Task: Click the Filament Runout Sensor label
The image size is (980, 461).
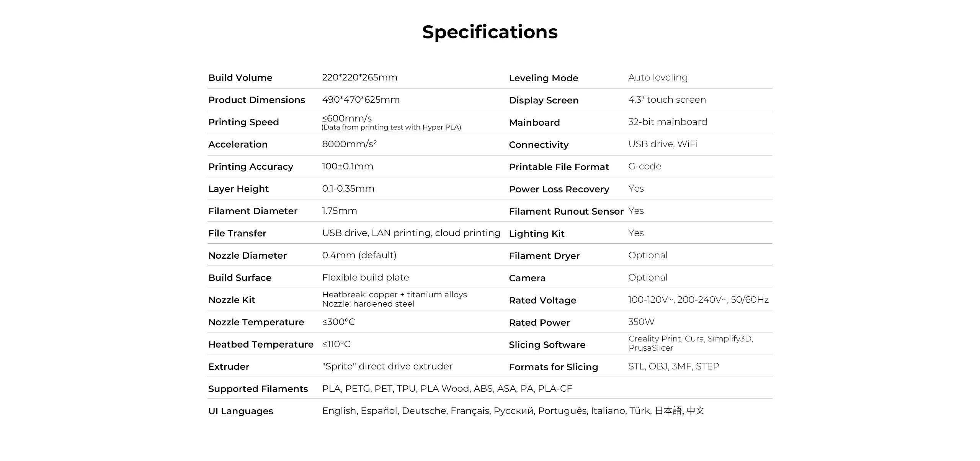Action: point(566,212)
